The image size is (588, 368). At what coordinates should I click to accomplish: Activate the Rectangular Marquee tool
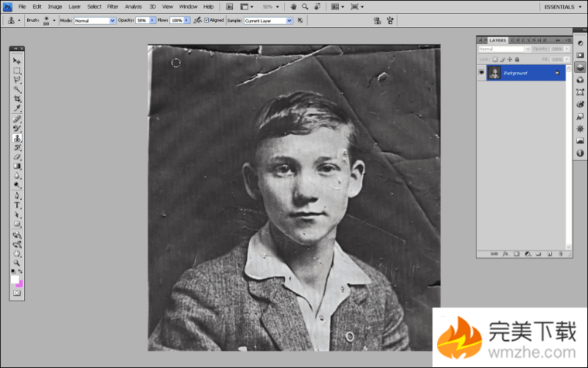[17, 71]
